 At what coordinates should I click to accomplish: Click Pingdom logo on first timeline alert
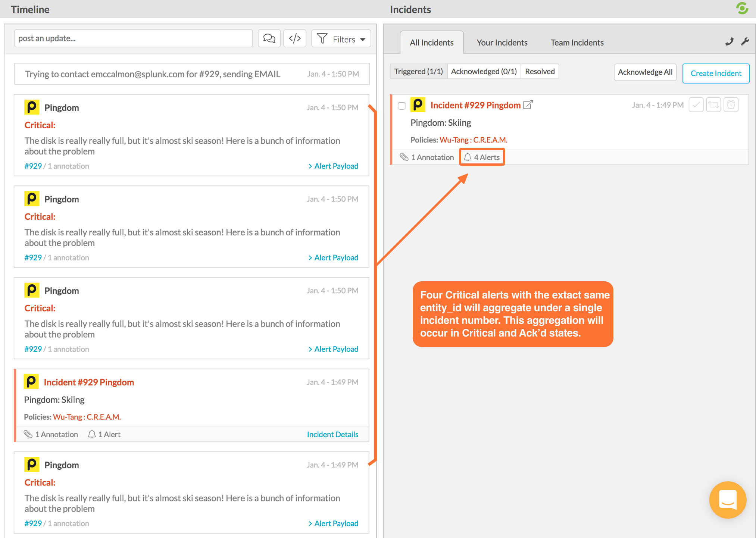coord(32,107)
